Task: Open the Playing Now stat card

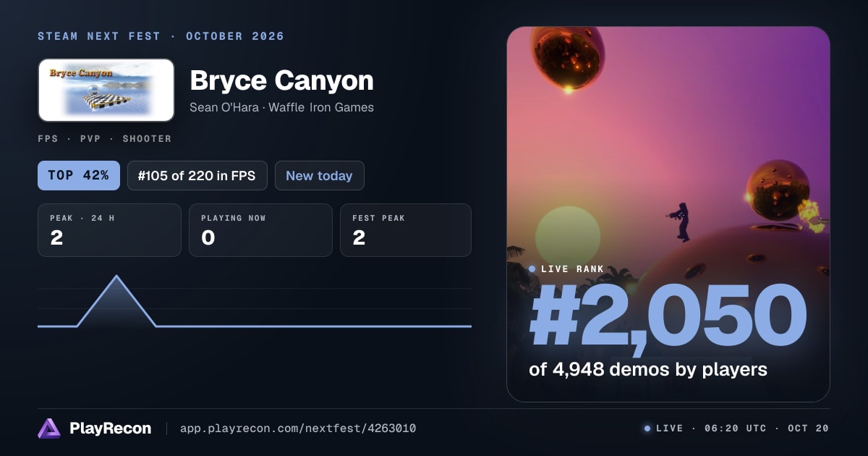Action: (260, 230)
